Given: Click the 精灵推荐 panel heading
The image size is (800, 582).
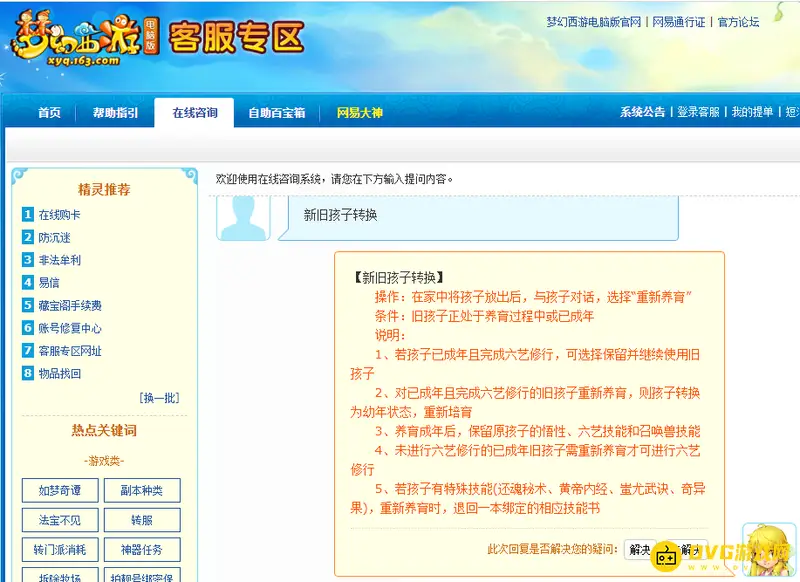Looking at the screenshot, I should click(104, 190).
